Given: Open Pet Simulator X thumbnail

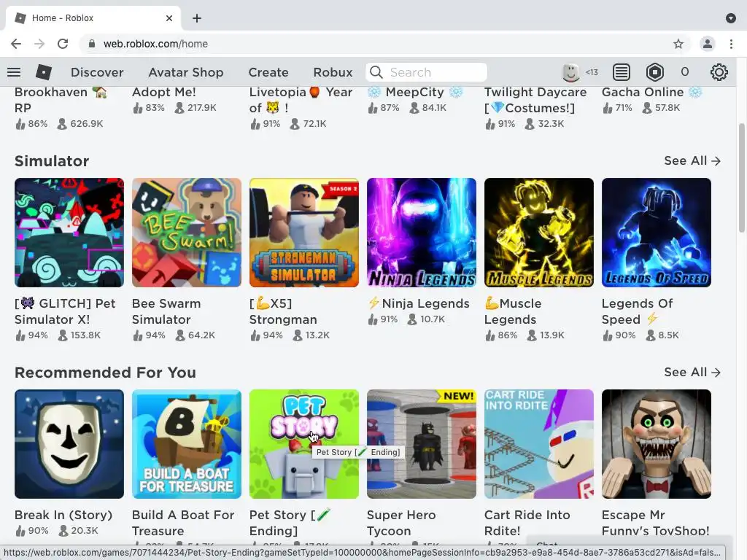Looking at the screenshot, I should (69, 233).
